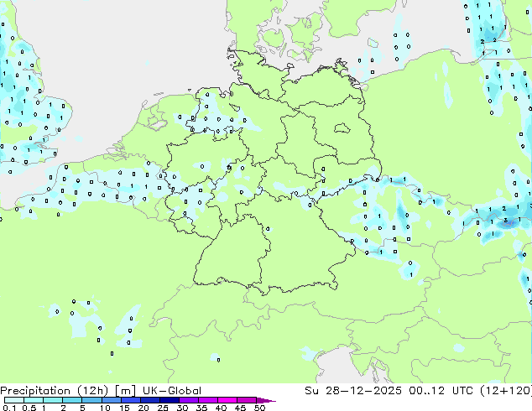Click the legend scale label '45'
This screenshot has height=411, width=532.
tap(240, 408)
